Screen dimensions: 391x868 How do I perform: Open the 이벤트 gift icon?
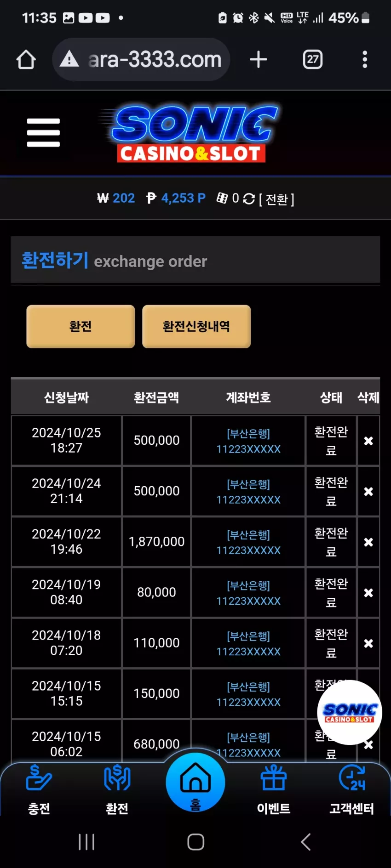click(274, 789)
